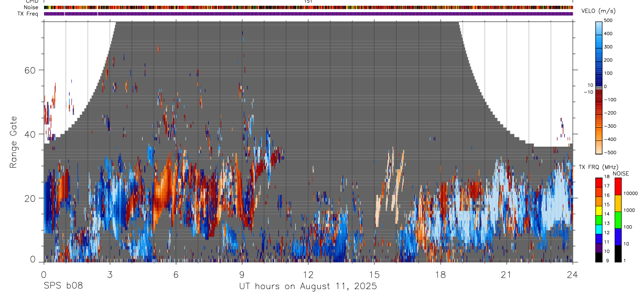Image resolution: width=644 pixels, height=297 pixels.
Task: Click the NOISE '1000' label
Action: pyautogui.click(x=630, y=210)
